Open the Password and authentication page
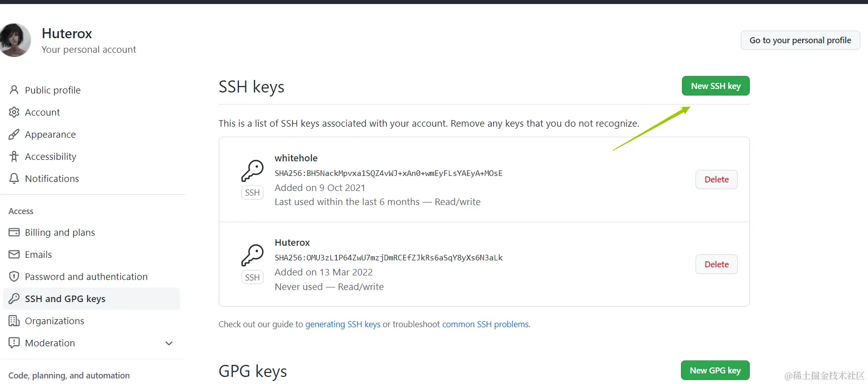This screenshot has width=868, height=384. (86, 276)
